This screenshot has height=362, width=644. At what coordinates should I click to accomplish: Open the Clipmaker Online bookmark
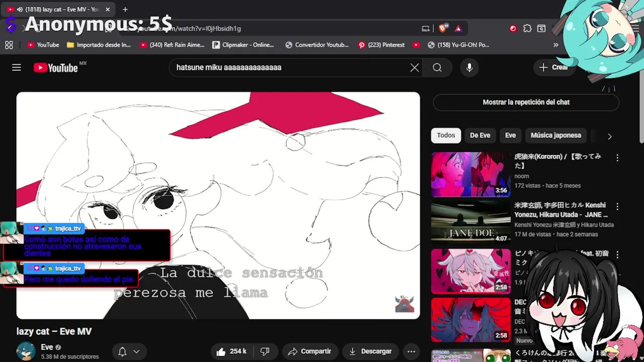244,45
